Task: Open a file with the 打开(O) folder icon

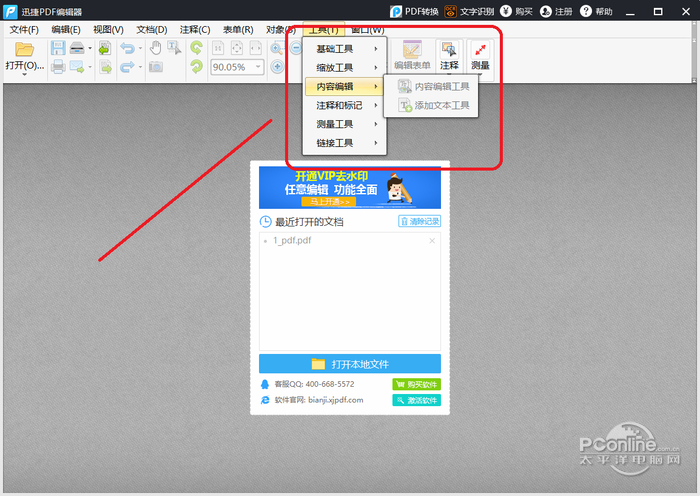Action: tap(24, 49)
